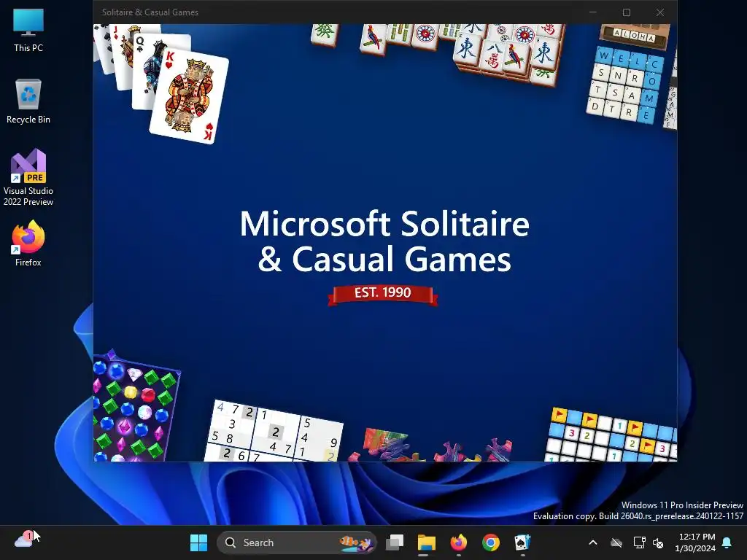Click the King of Hearts card image
Viewport: 747px width, 560px height.
(189, 96)
